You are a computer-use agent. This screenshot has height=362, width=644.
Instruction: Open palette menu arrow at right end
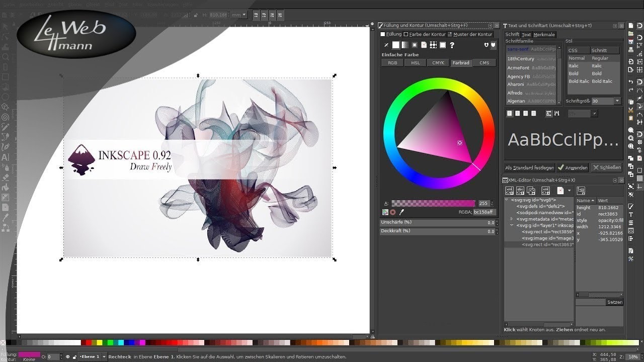point(642,341)
